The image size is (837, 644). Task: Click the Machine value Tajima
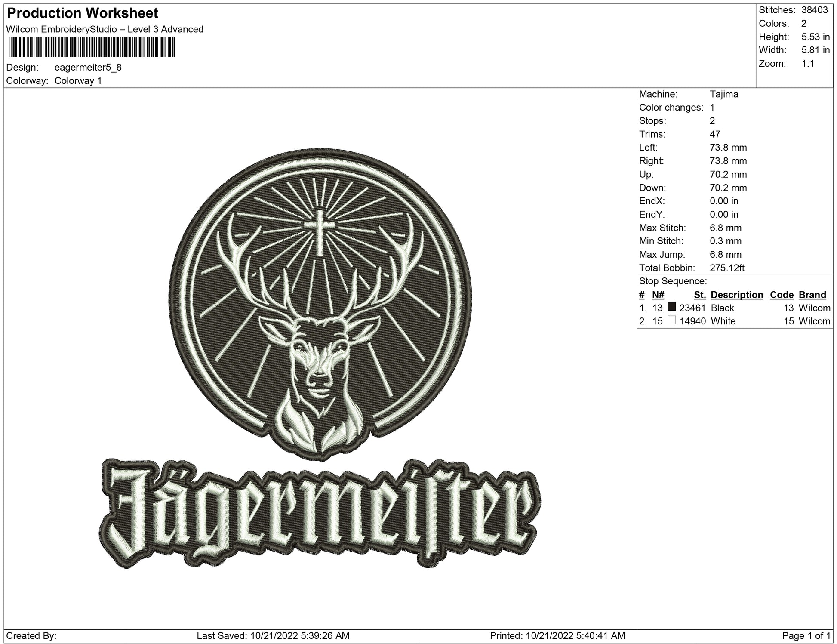click(724, 94)
